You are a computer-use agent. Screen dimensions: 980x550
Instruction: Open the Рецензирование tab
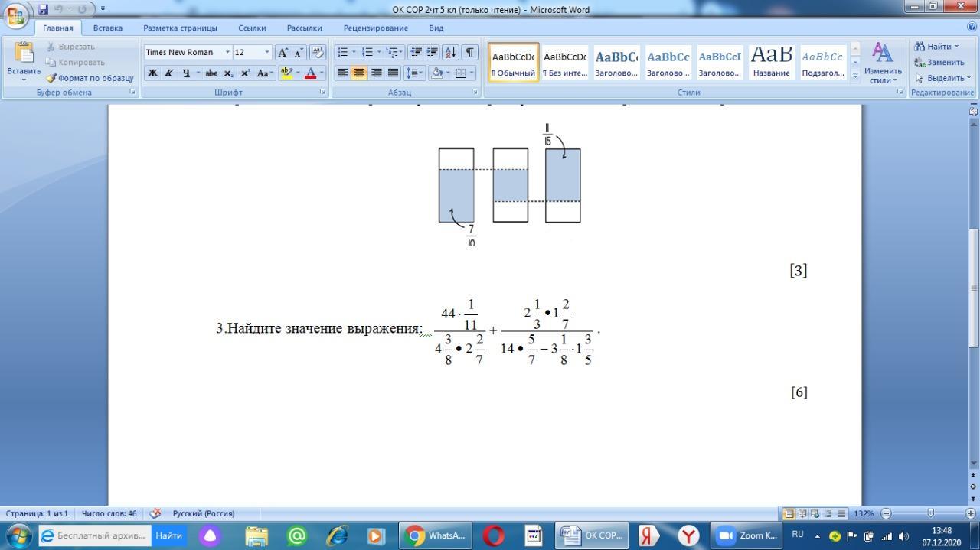click(x=375, y=28)
